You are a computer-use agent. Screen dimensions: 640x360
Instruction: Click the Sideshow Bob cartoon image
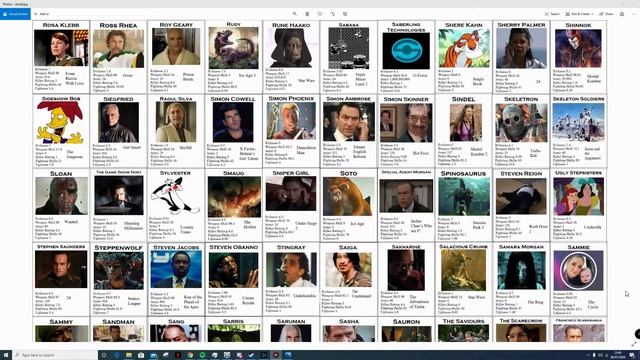tap(60, 122)
